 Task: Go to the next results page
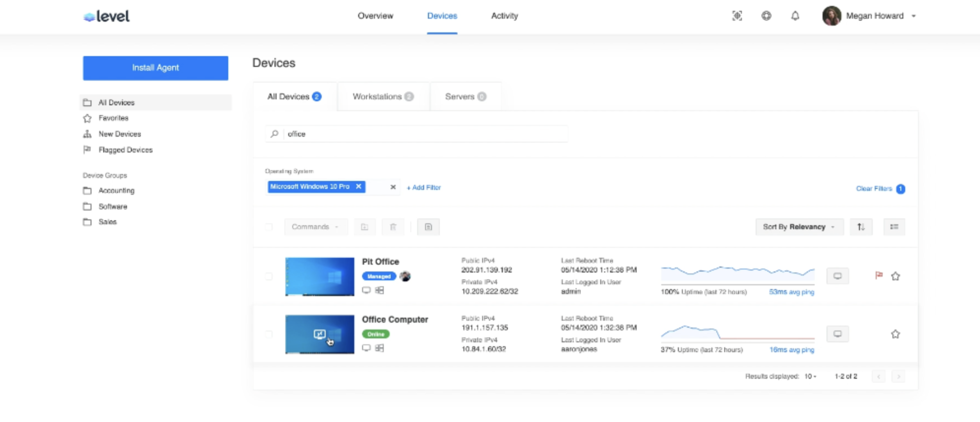tap(898, 377)
